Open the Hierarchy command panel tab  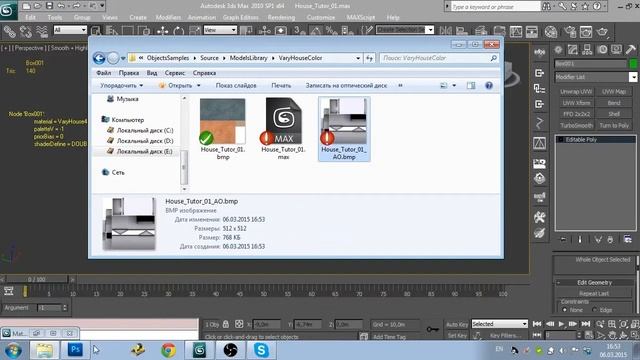click(x=587, y=49)
